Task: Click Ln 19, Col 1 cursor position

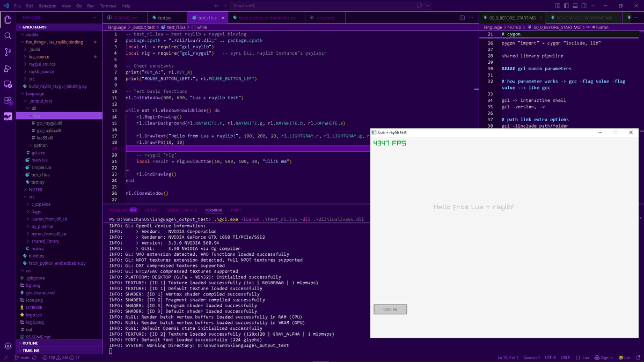Action: click(507, 357)
